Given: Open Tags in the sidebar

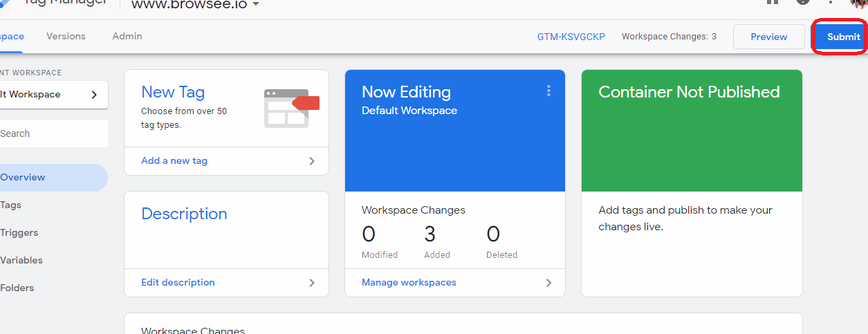Looking at the screenshot, I should (11, 205).
